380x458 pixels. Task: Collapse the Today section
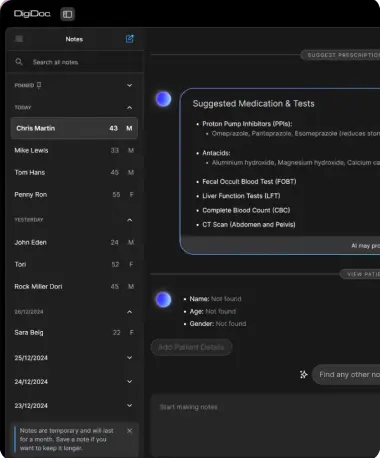(x=129, y=108)
